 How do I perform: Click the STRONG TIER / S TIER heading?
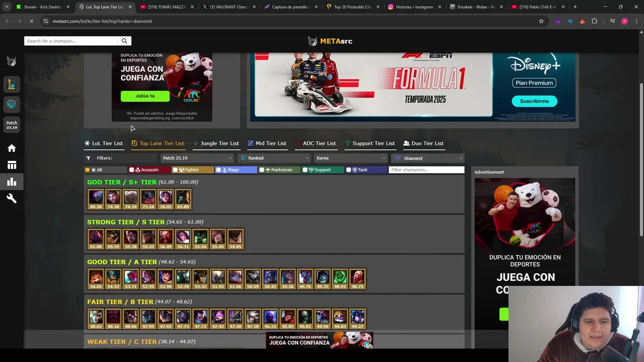126,222
